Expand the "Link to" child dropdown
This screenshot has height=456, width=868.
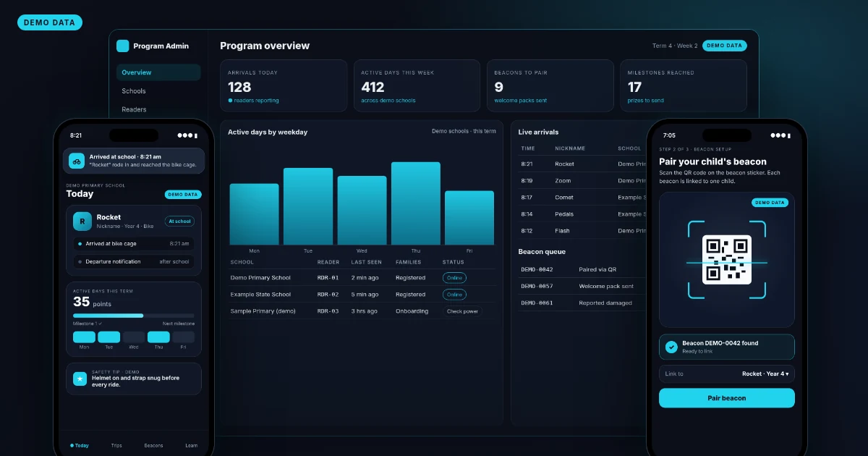(x=726, y=373)
